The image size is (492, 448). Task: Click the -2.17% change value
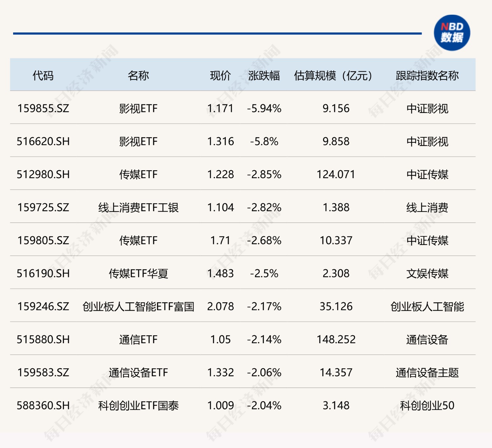pyautogui.click(x=264, y=307)
